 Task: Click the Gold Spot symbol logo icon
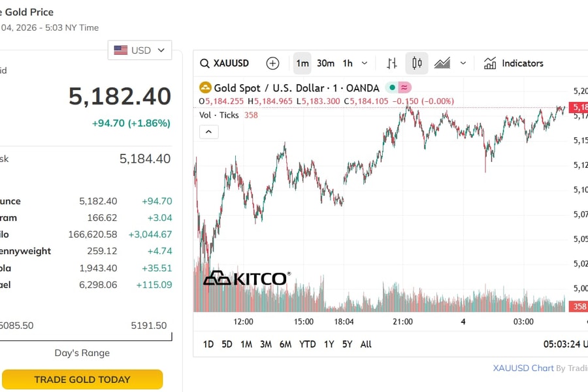[205, 88]
